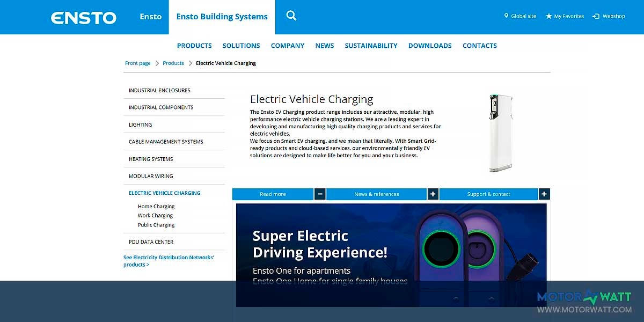The image size is (644, 322).
Task: Expand Support & contact using its plus sign
Action: point(544,194)
